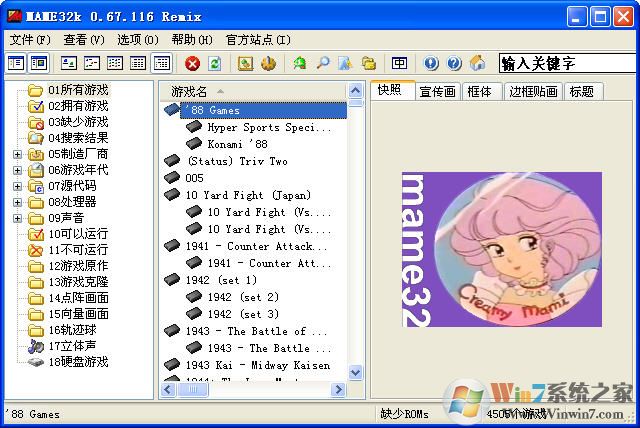Toggle the screenshot area panel toolbar icon
Image resolution: width=640 pixels, height=428 pixels.
39,63
